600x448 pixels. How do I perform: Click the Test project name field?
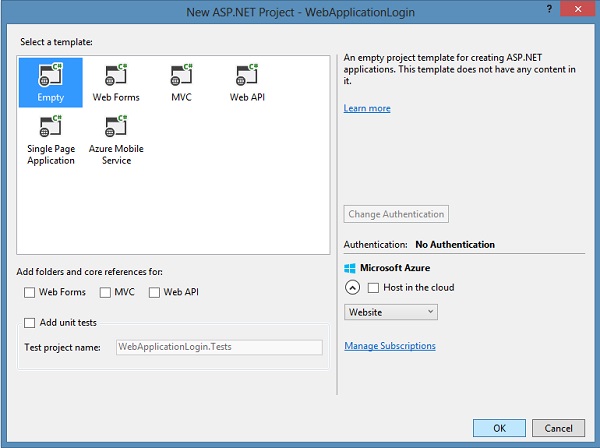[x=219, y=347]
